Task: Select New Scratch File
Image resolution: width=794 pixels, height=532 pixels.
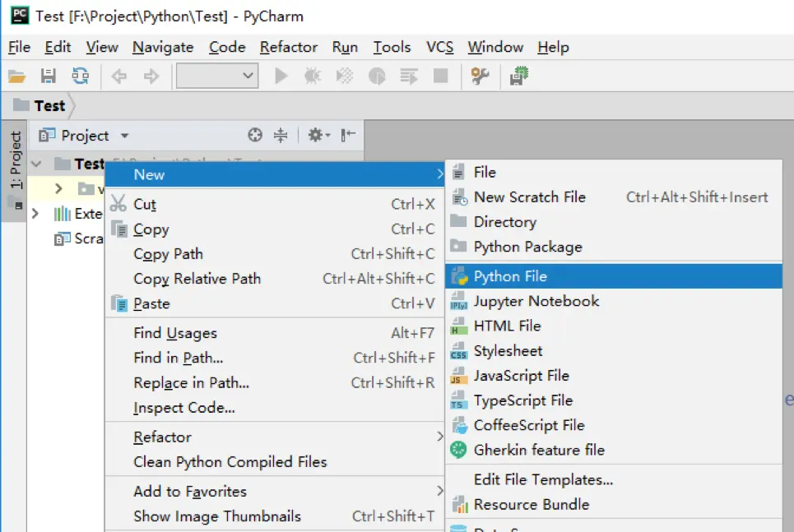Action: [x=614, y=197]
